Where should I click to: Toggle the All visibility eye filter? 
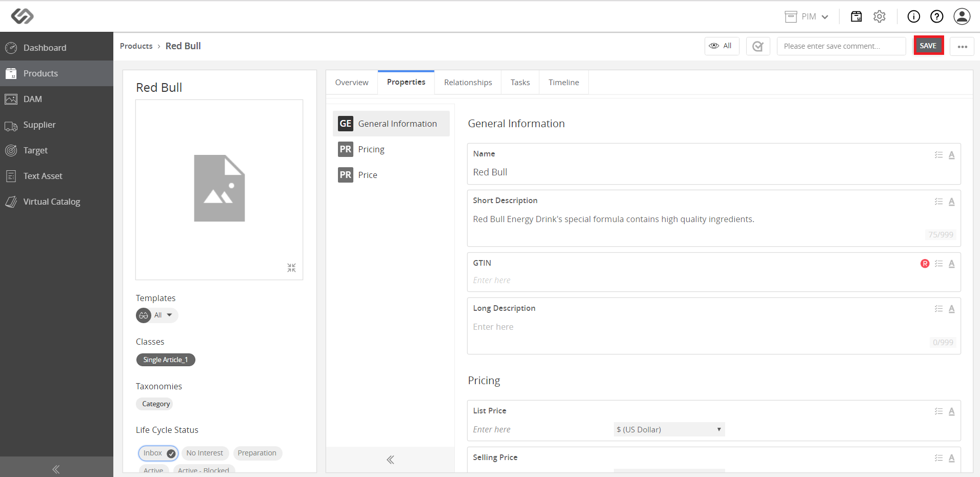[722, 46]
